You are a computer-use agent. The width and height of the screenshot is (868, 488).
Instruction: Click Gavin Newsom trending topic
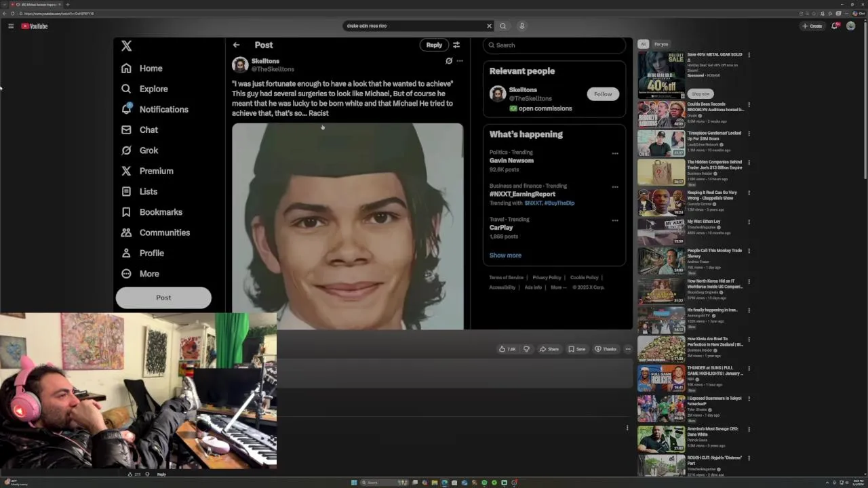click(511, 161)
